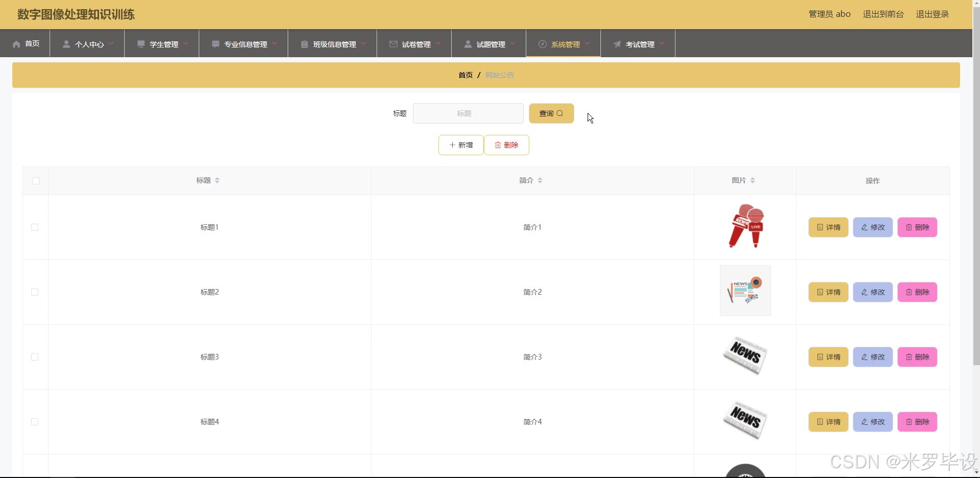
Task: Click document icon in 标题2 row 详情 button
Action: 820,292
